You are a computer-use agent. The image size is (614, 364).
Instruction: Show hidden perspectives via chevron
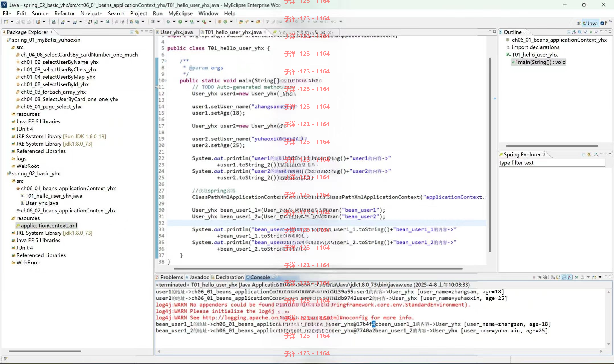(x=610, y=22)
